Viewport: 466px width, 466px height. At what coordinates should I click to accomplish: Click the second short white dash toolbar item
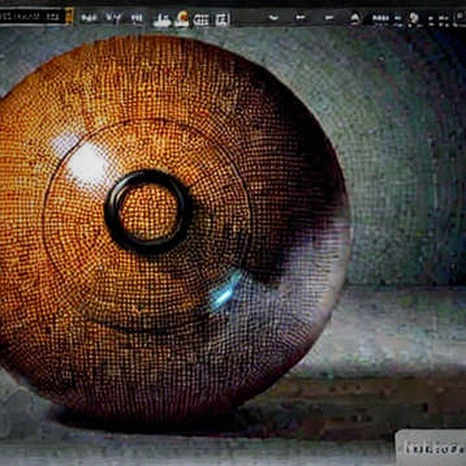[329, 18]
